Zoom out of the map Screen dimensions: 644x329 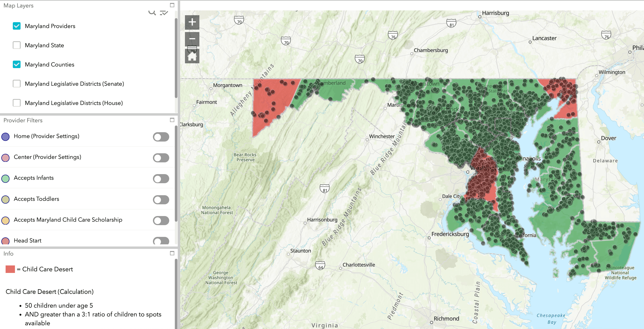point(192,39)
